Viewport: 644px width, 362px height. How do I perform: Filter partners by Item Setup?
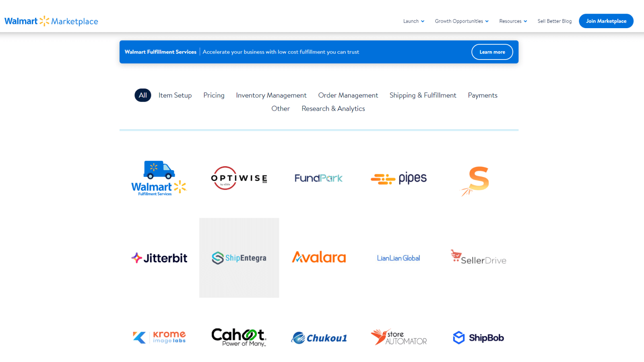click(x=175, y=95)
